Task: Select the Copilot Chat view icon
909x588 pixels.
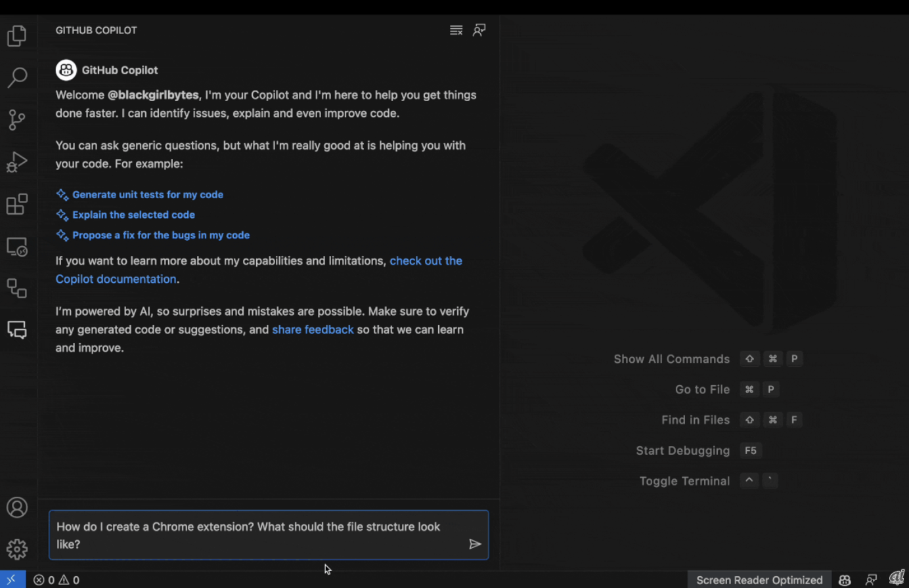Action: click(x=17, y=329)
